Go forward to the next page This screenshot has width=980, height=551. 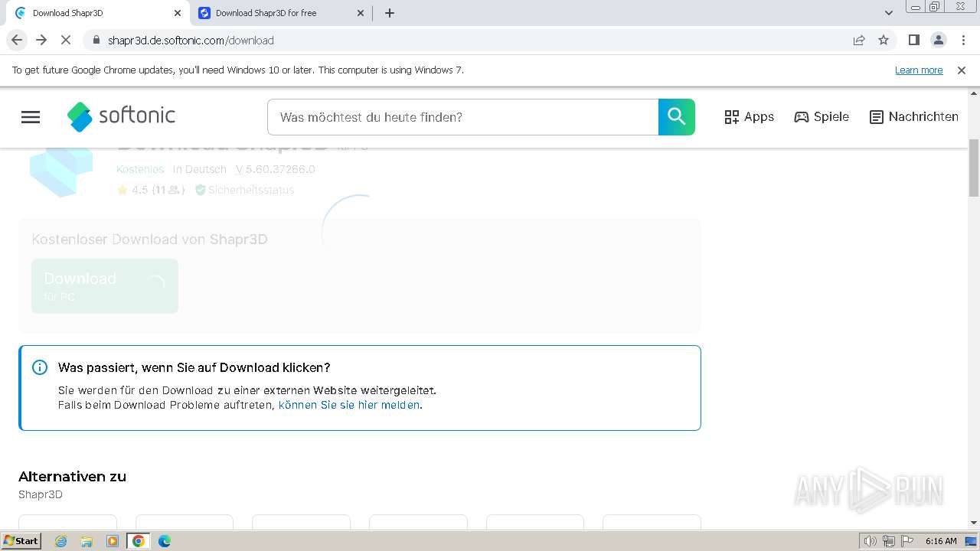(41, 40)
